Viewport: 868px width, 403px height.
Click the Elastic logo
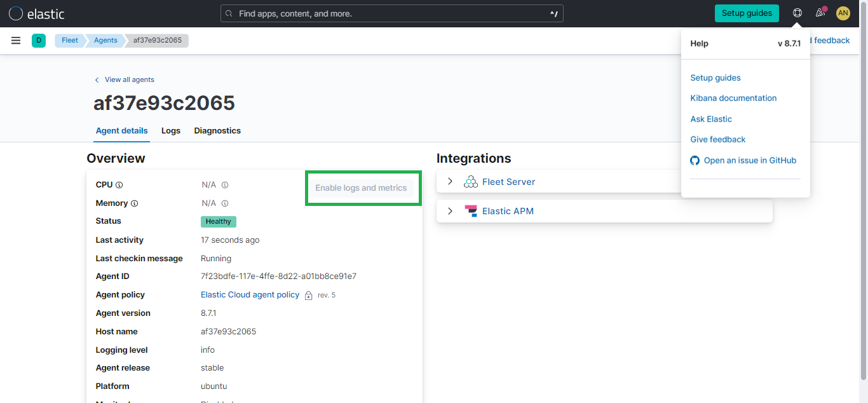(36, 13)
